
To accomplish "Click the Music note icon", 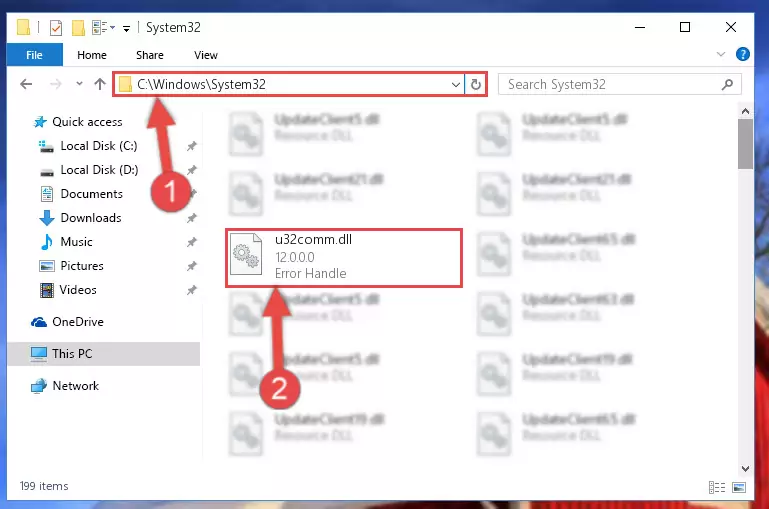I will coord(47,242).
